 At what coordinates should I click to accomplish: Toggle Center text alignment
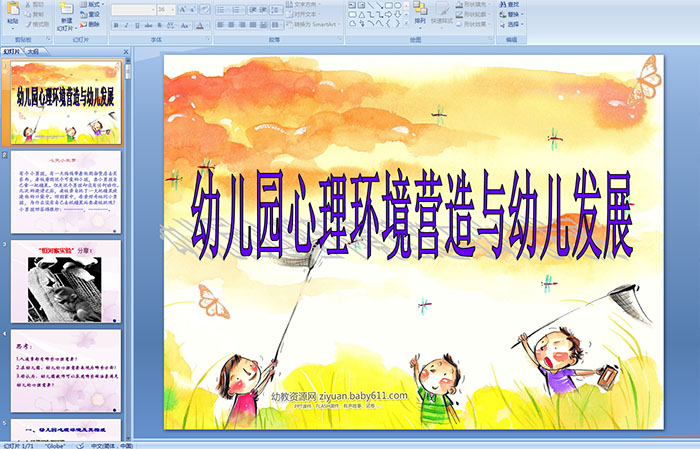pos(231,25)
